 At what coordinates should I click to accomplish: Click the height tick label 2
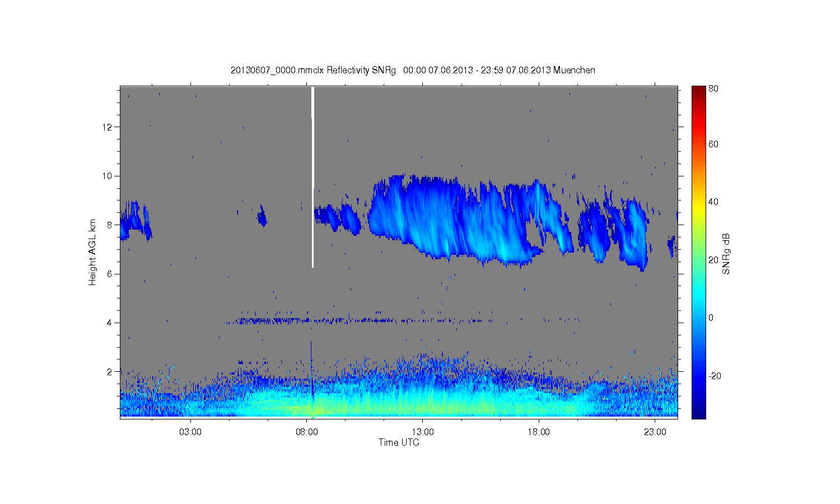pos(110,371)
